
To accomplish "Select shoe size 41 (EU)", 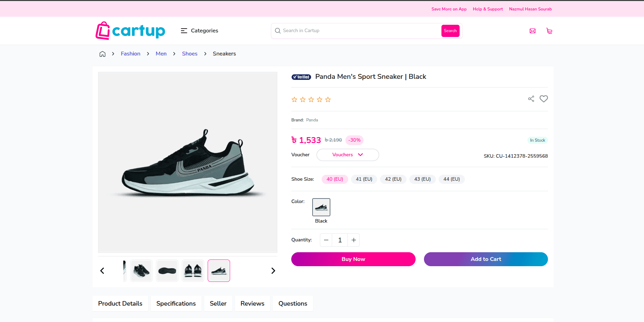I will coord(364,179).
